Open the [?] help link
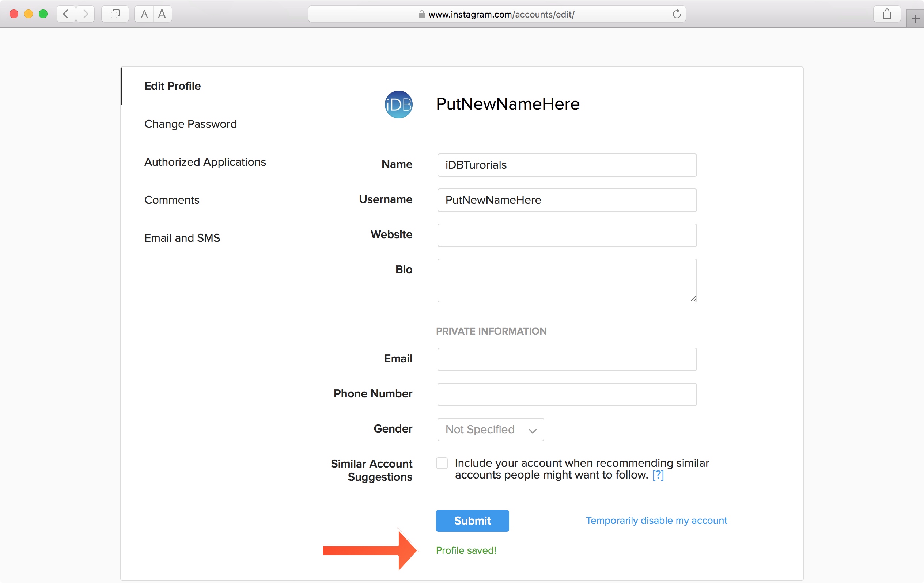Viewport: 924px width, 583px height. [x=658, y=475]
